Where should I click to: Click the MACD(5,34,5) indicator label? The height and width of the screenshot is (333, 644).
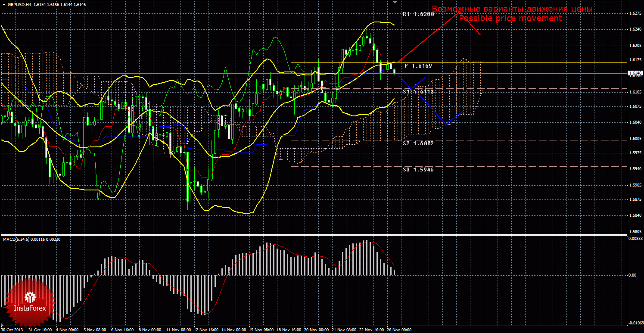16,239
